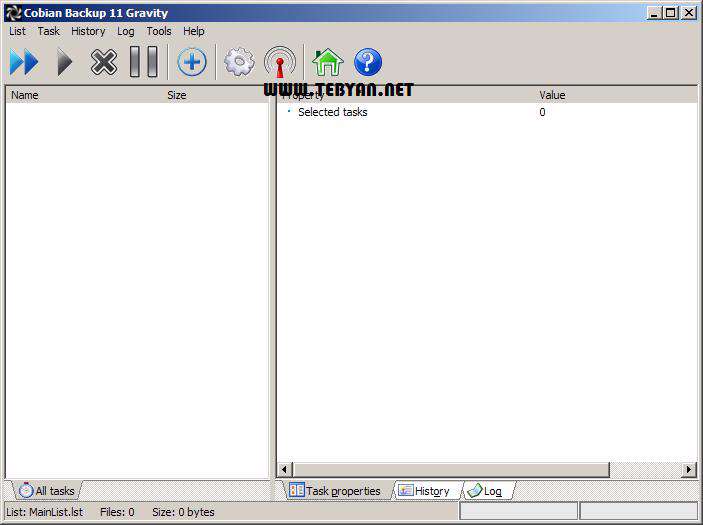This screenshot has height=525, width=703.
Task: Click the red antenna remote client icon
Action: 280,61
